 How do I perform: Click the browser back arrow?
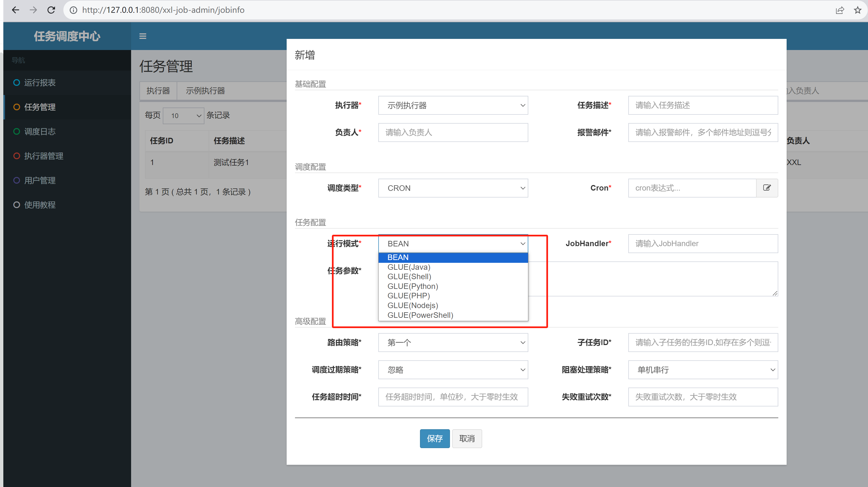tap(16, 10)
